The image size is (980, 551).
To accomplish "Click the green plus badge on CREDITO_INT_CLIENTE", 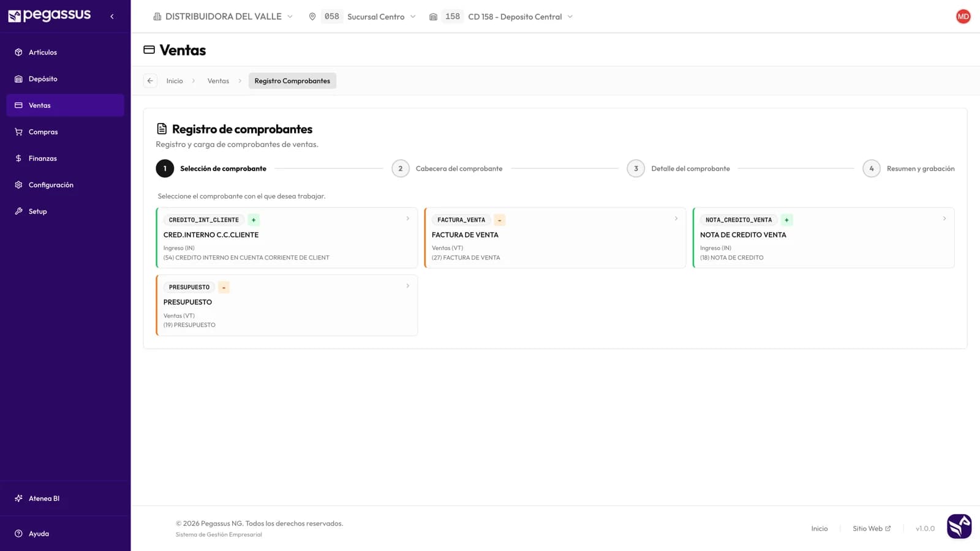I will [x=254, y=220].
